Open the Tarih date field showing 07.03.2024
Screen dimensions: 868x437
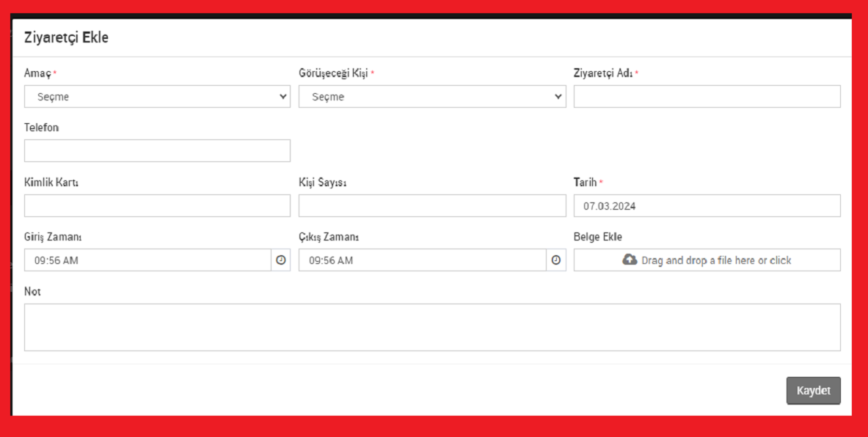[x=707, y=206]
